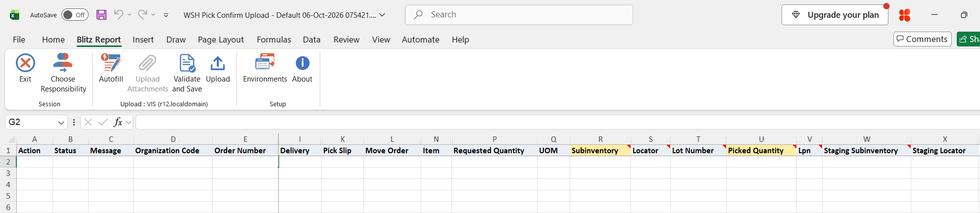Image resolution: width=980 pixels, height=213 pixels.
Task: Open the About info icon
Action: point(302,63)
